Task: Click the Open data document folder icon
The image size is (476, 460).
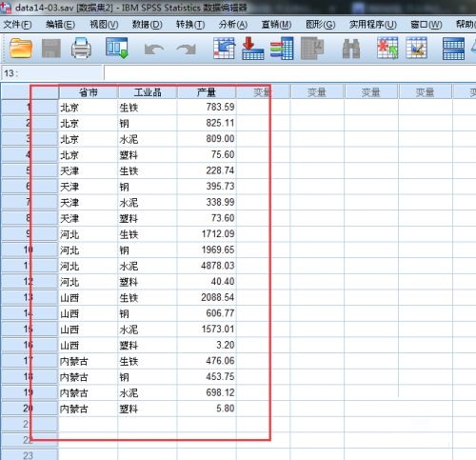Action: [x=21, y=48]
